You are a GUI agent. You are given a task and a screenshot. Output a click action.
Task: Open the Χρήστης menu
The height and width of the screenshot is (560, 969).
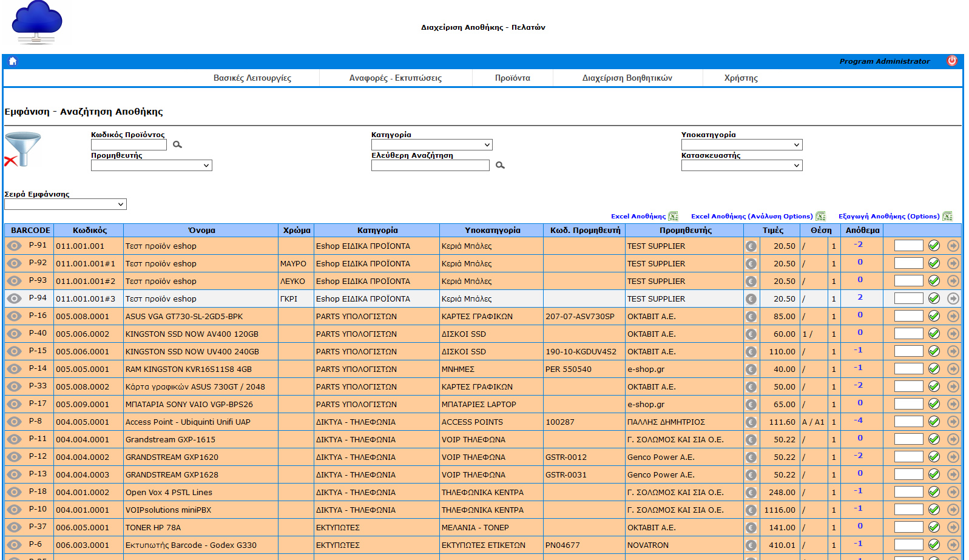point(741,78)
